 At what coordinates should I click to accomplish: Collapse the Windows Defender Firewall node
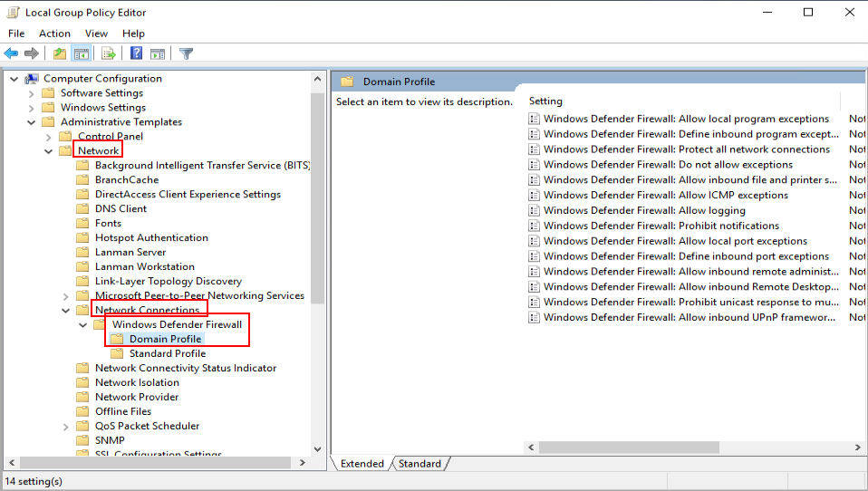tap(83, 324)
